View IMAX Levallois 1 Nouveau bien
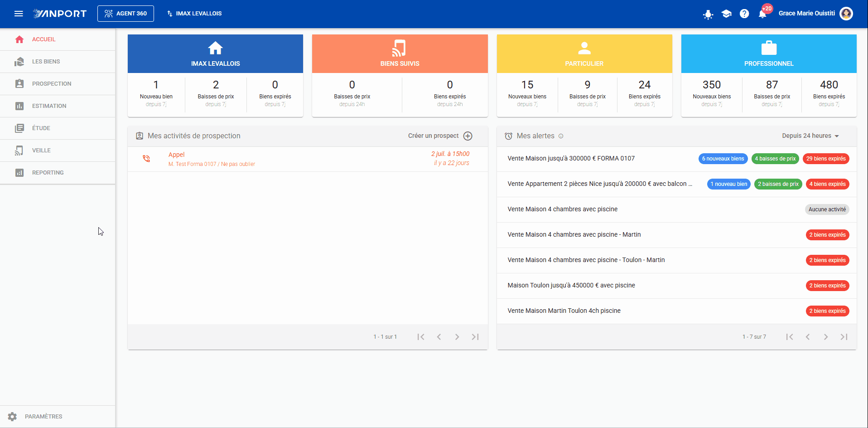 pos(156,94)
